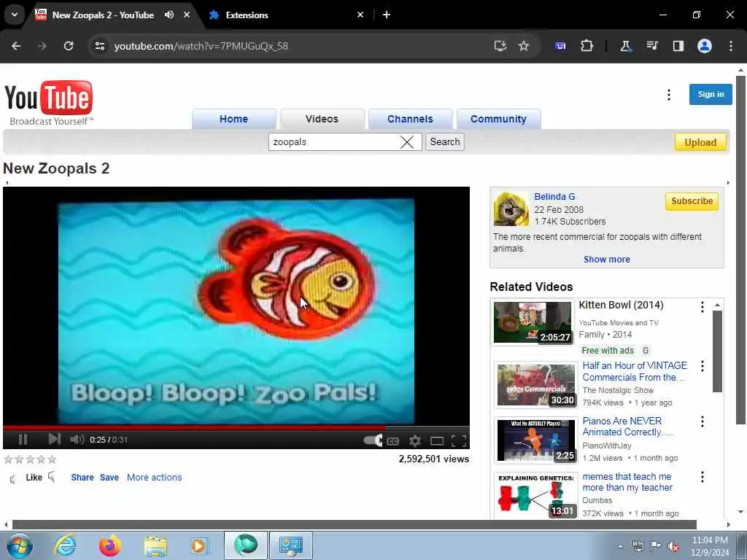Reload the page

69,46
